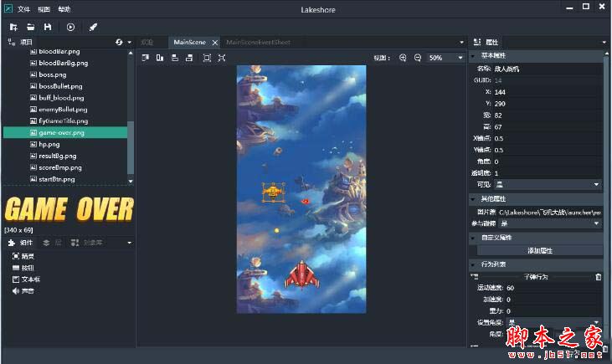
Task: Click the red player fighter sprite in scene
Action: point(302,275)
